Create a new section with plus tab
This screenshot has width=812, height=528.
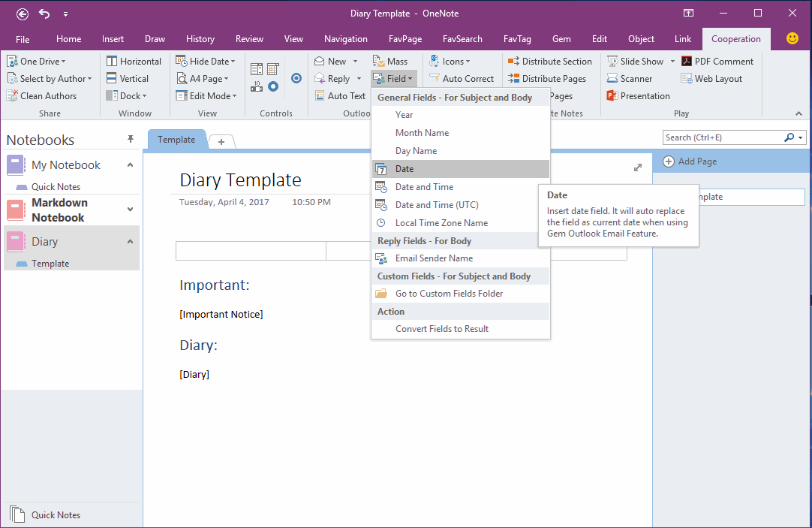point(221,141)
